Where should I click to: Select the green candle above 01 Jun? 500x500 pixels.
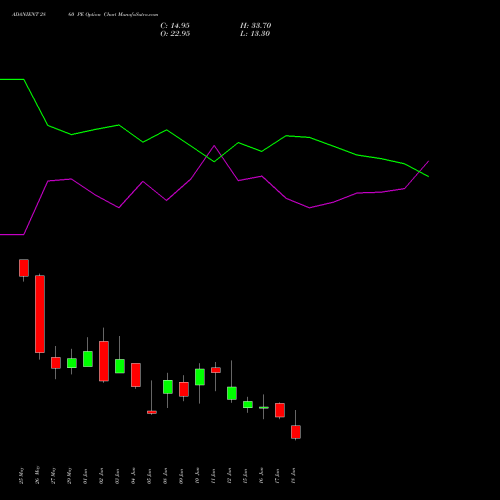click(x=88, y=359)
